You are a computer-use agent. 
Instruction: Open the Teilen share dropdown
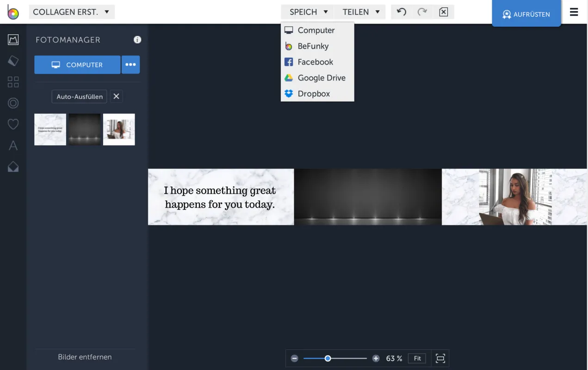361,12
